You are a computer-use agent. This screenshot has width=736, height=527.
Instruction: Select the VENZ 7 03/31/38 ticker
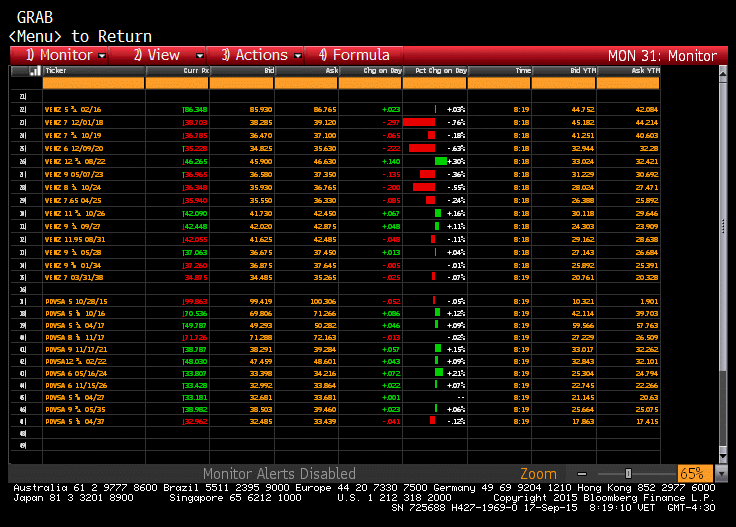pyautogui.click(x=74, y=277)
